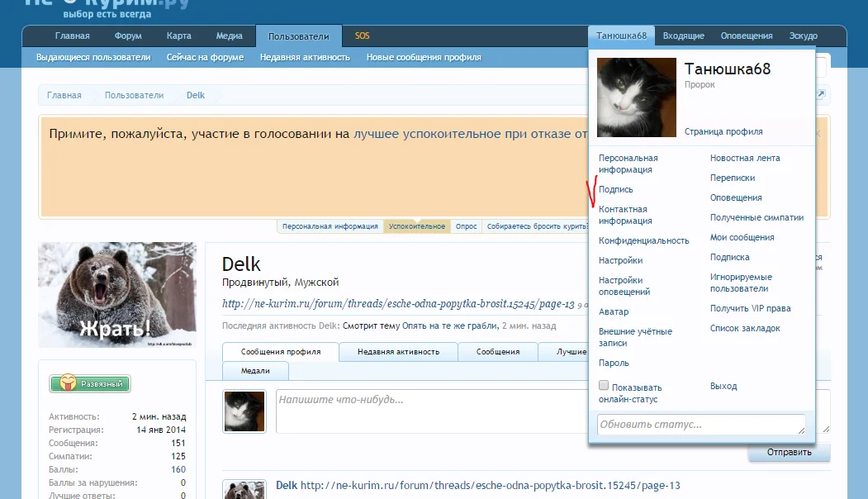This screenshot has height=499, width=868.
Task: Open Получить VIP права
Action: [x=750, y=308]
